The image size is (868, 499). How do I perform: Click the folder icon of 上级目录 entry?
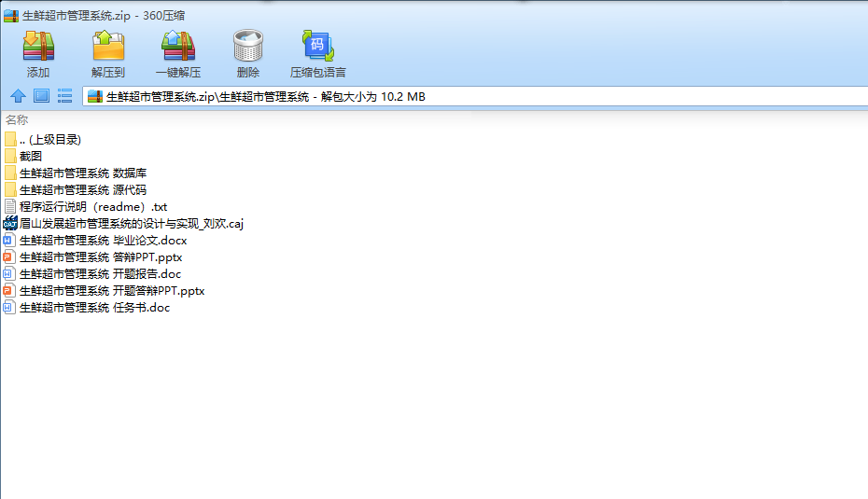click(x=10, y=139)
